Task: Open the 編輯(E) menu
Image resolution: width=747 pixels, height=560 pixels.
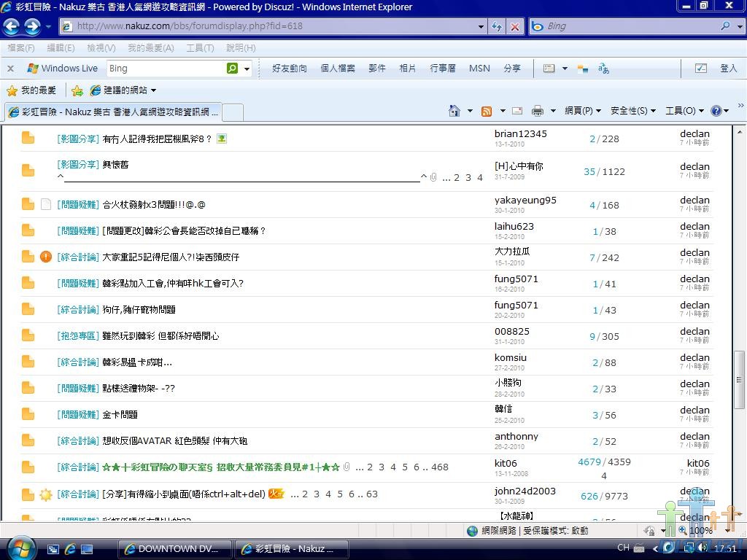Action: [61, 47]
